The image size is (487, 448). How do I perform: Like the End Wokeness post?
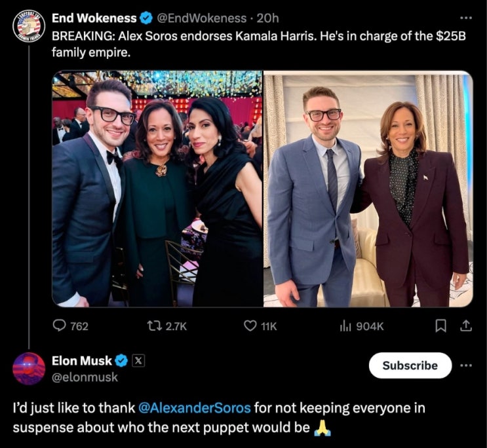pyautogui.click(x=250, y=326)
